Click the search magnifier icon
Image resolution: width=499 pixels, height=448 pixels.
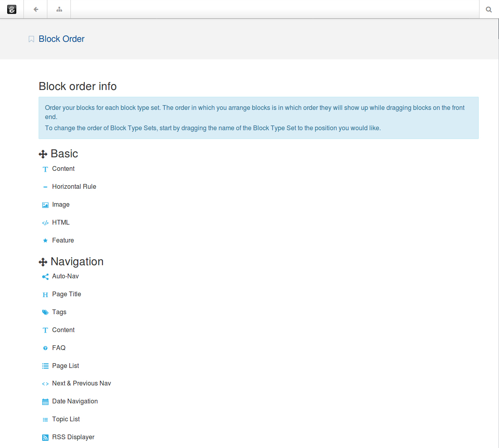[489, 9]
